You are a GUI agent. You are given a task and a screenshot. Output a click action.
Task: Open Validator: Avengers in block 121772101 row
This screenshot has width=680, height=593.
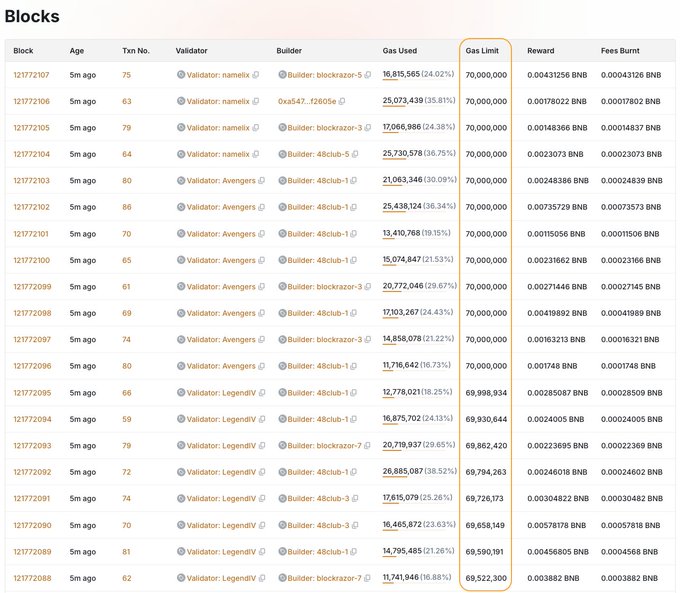coord(221,234)
